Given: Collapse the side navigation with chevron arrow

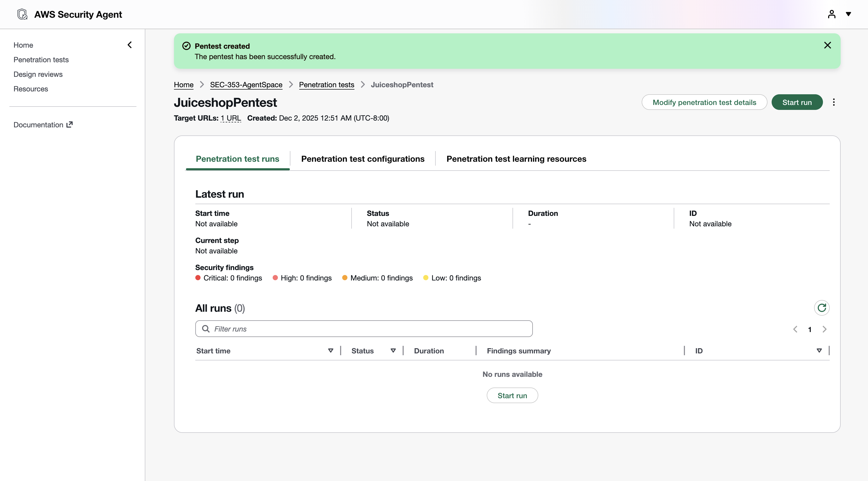Looking at the screenshot, I should tap(130, 45).
